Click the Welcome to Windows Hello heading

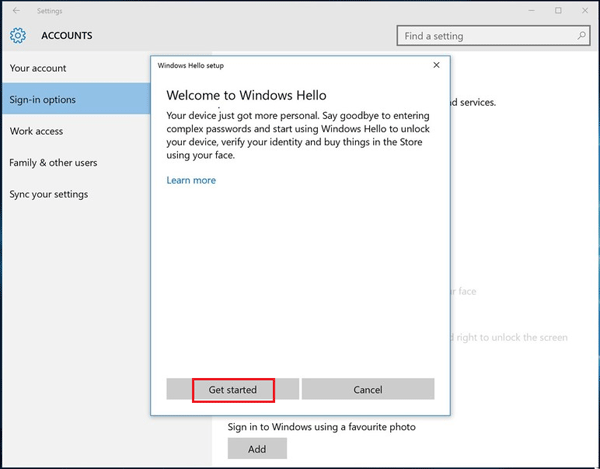tap(246, 95)
